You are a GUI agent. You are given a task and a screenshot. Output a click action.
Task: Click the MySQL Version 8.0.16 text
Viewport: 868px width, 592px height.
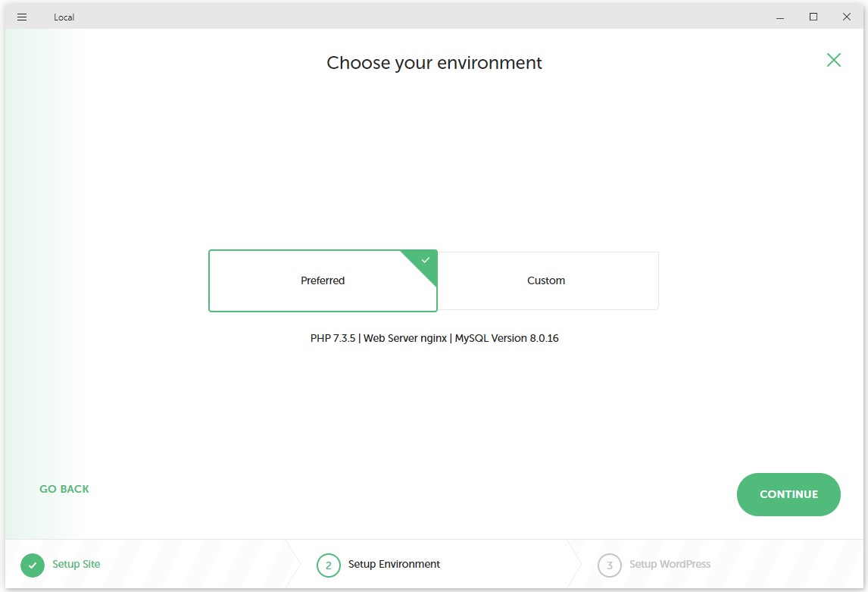coord(507,339)
